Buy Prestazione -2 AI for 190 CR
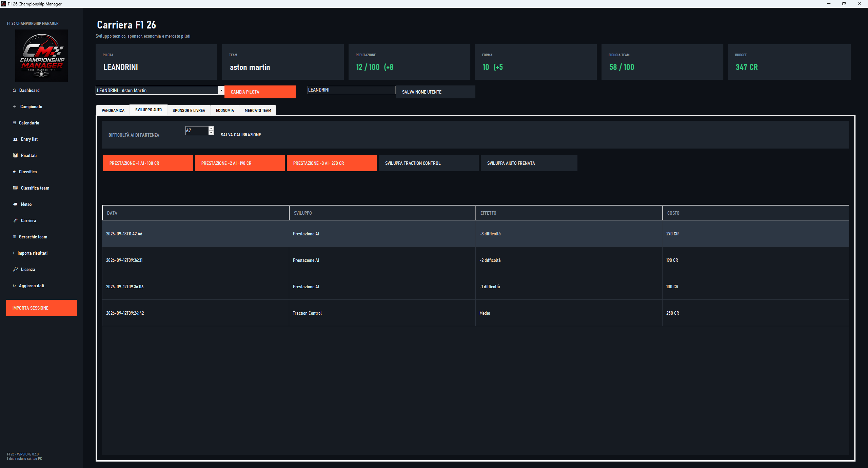The width and height of the screenshot is (868, 468). pyautogui.click(x=240, y=163)
